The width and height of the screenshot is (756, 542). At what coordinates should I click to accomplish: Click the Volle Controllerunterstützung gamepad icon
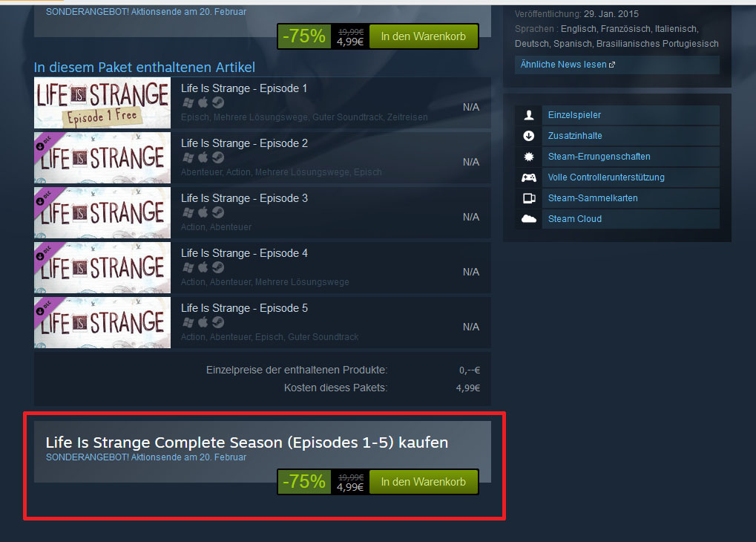pyautogui.click(x=528, y=177)
